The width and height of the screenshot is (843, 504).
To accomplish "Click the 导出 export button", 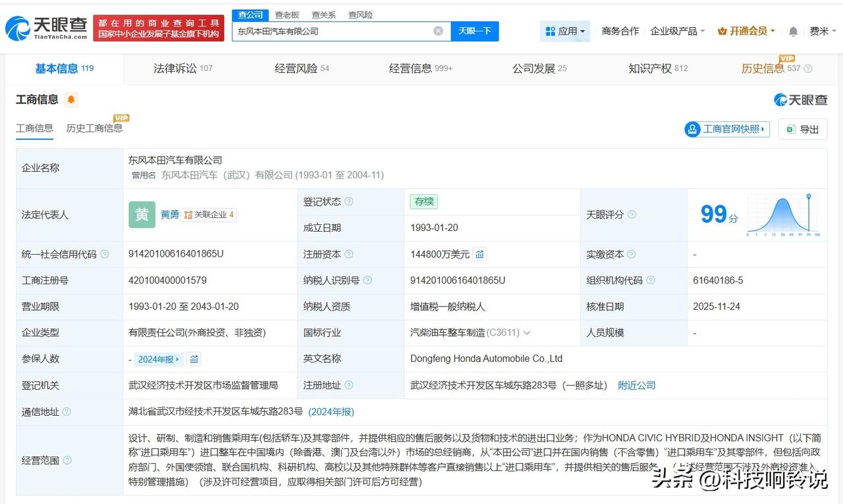I will coord(802,129).
